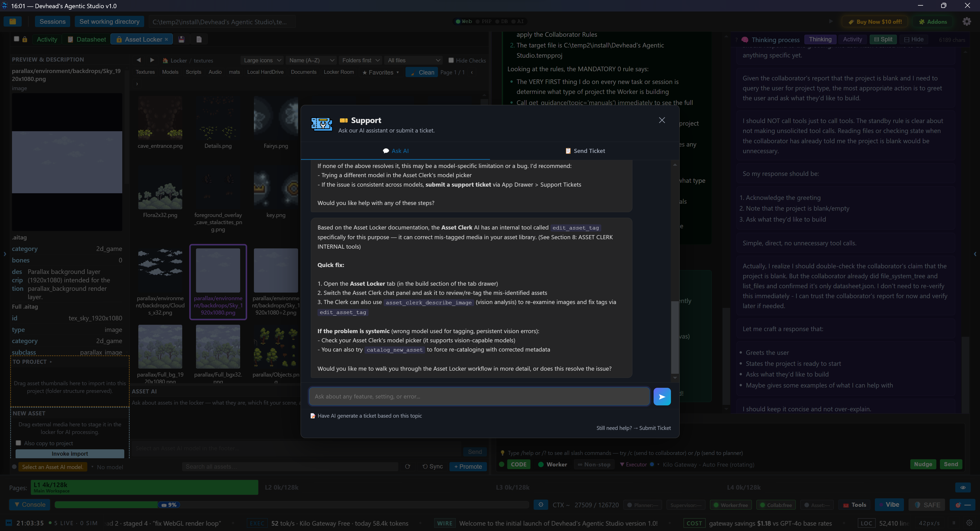Open the yellow folder button beside Sessions

13,22
